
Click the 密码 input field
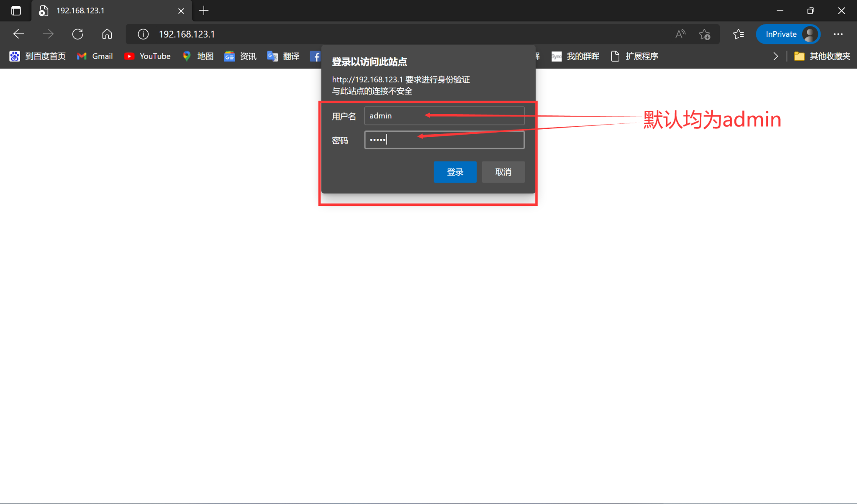pyautogui.click(x=444, y=140)
